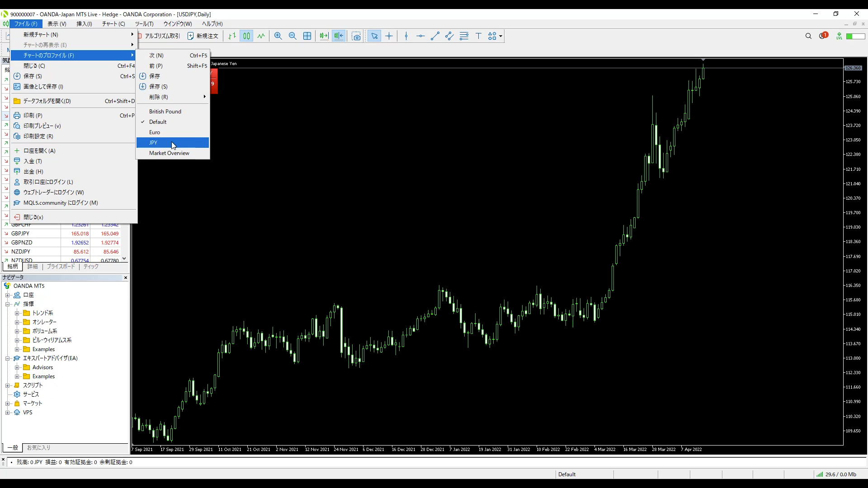Click the zoom in magnifier icon
Image resolution: width=868 pixels, height=488 pixels.
(278, 36)
